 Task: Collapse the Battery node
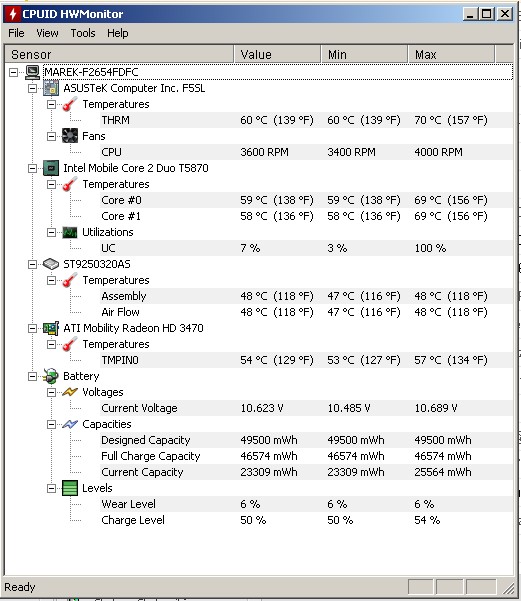click(33, 376)
